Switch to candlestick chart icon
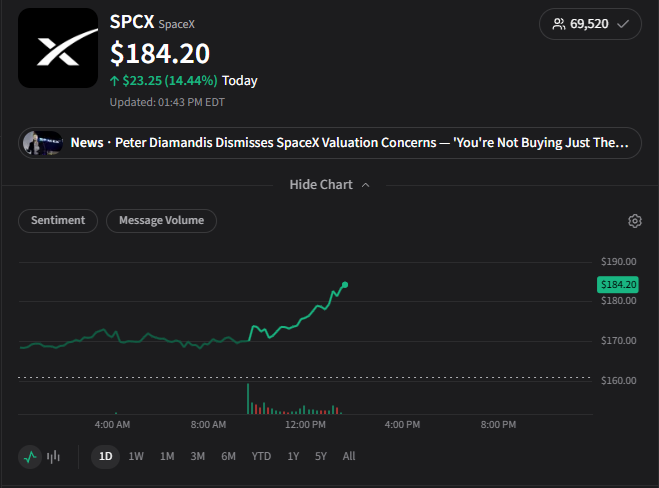Viewport: 659px width, 488px height. [53, 456]
